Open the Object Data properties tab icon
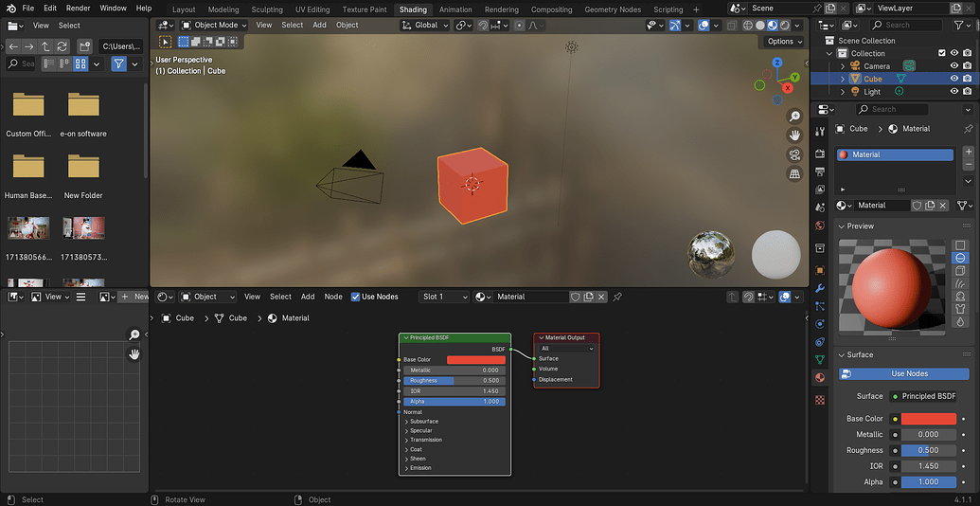This screenshot has height=506, width=980. [820, 360]
